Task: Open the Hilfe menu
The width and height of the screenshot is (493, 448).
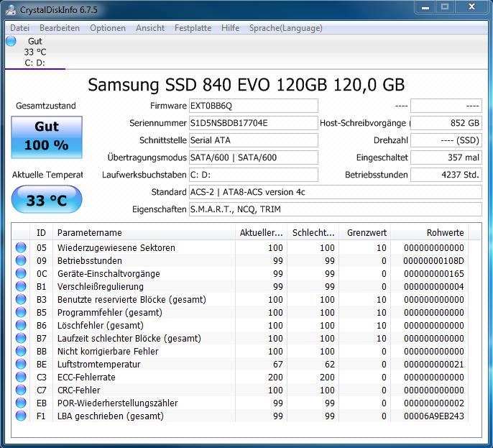Action: click(230, 28)
